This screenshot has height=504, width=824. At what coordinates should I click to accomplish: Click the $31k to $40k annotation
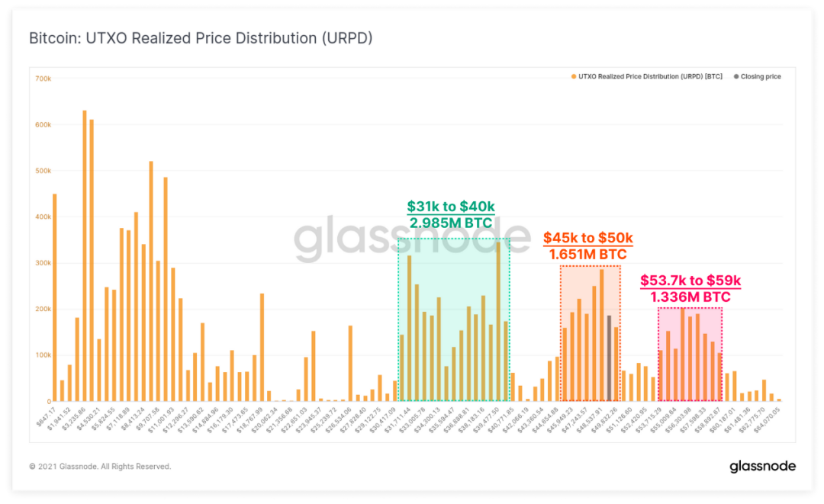tap(451, 207)
